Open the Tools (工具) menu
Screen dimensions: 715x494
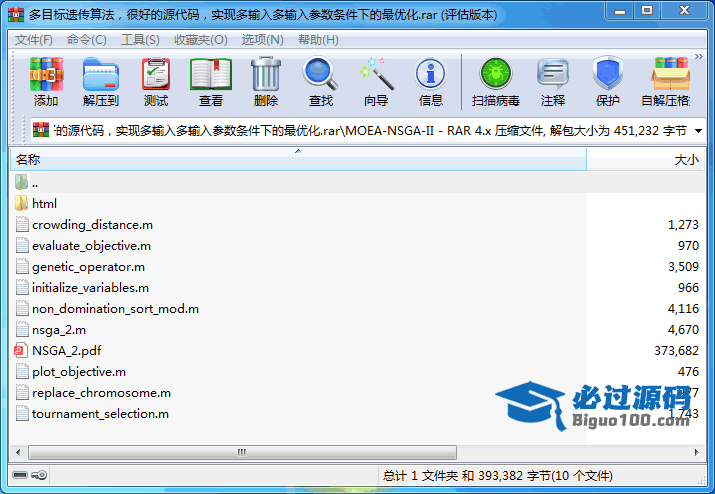click(140, 40)
